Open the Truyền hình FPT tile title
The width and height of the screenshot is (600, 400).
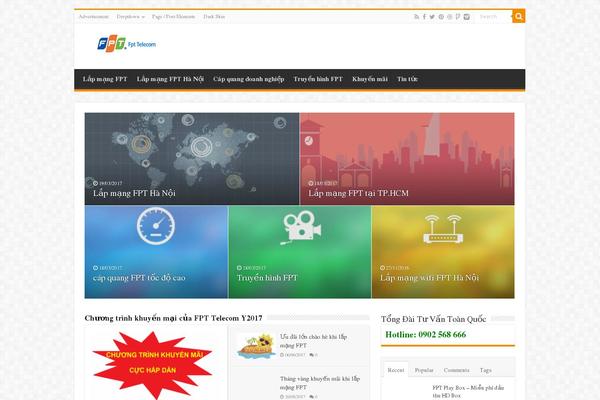coord(267,278)
